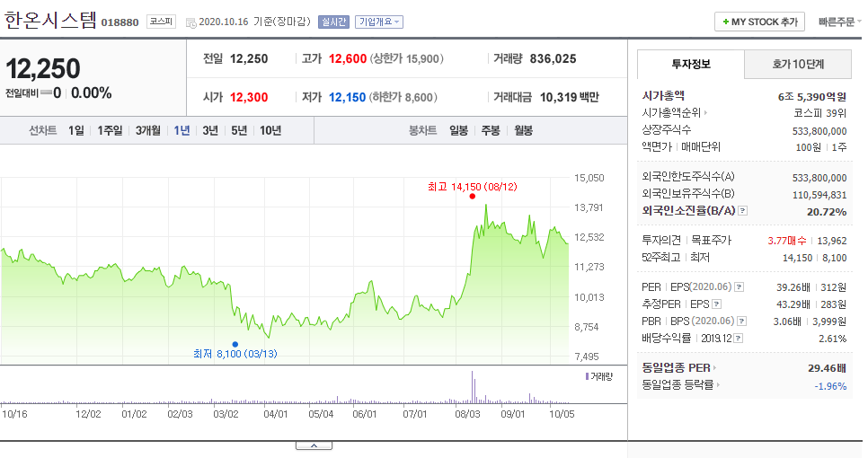Image resolution: width=868 pixels, height=458 pixels.
Task: Click the 시가총액 heading
Action: [x=663, y=96]
